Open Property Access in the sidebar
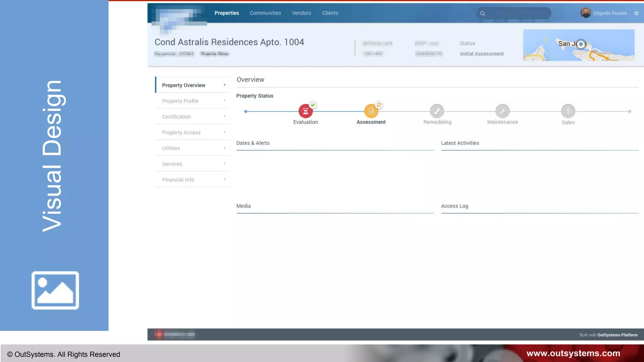Viewport: 644px width, 362px height. point(181,132)
